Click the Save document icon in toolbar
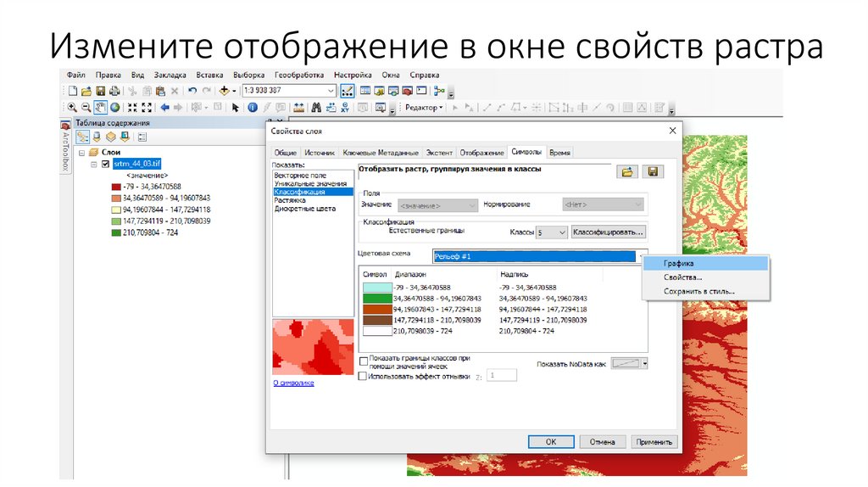 tap(100, 91)
